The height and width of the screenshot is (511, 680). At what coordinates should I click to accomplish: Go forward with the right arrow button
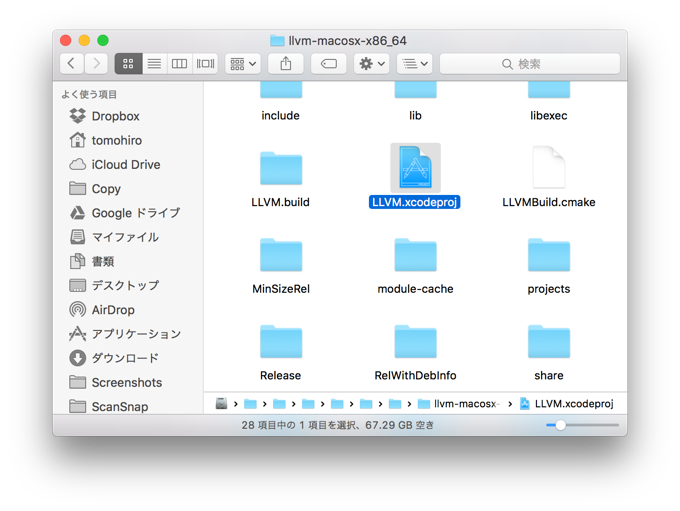tap(97, 64)
